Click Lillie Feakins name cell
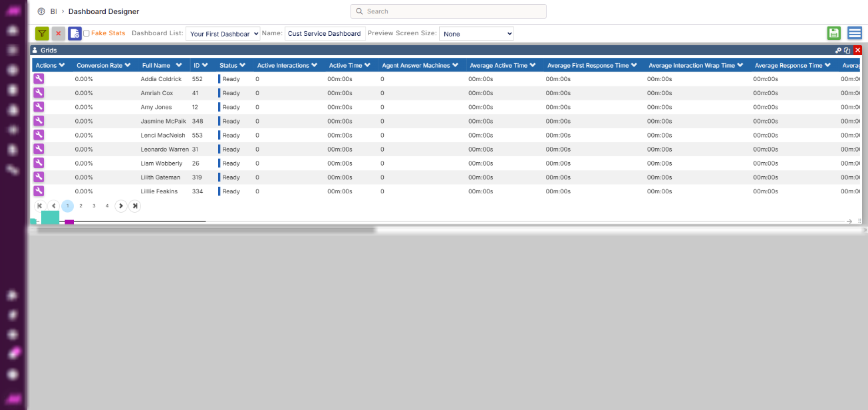868x410 pixels. click(159, 191)
